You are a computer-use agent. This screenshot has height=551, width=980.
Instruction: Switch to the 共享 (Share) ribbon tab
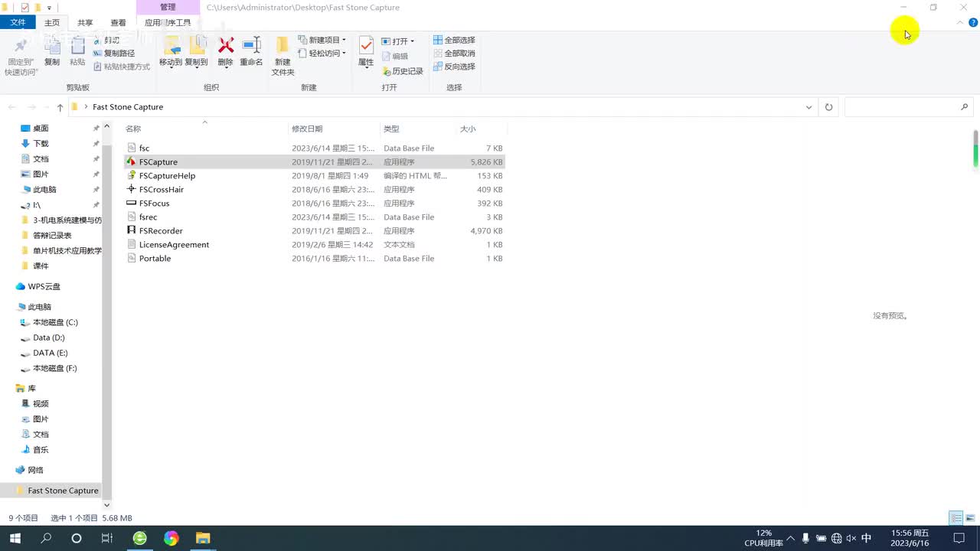click(85, 23)
